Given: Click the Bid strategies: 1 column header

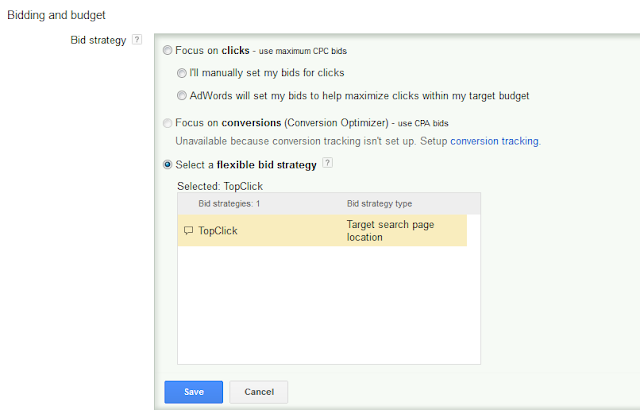Looking at the screenshot, I should [x=229, y=203].
